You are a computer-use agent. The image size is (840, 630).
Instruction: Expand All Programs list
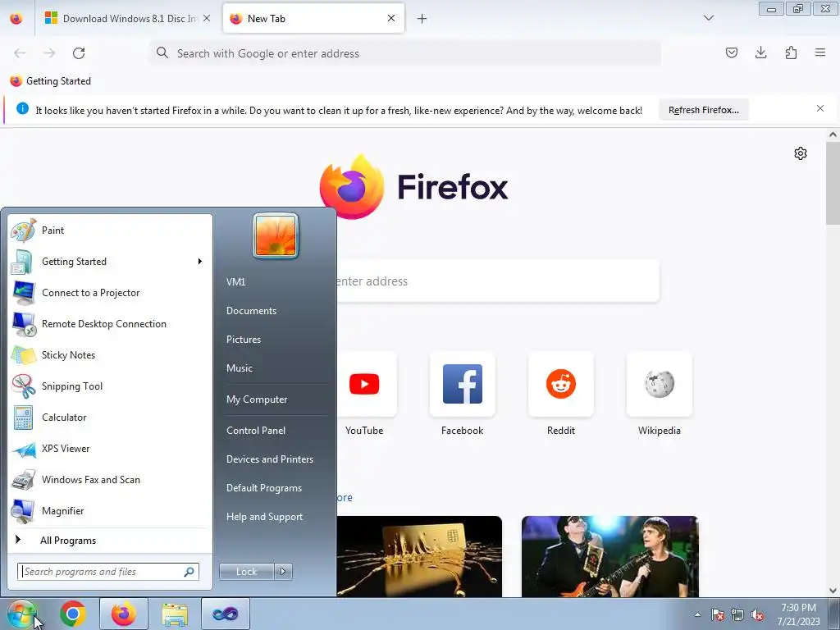coord(110,541)
